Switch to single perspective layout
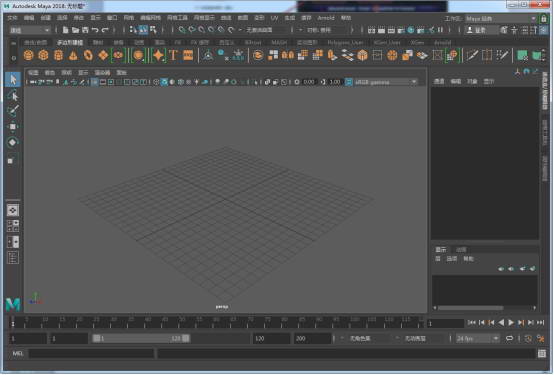Image resolution: width=554 pixels, height=375 pixels. click(13, 210)
